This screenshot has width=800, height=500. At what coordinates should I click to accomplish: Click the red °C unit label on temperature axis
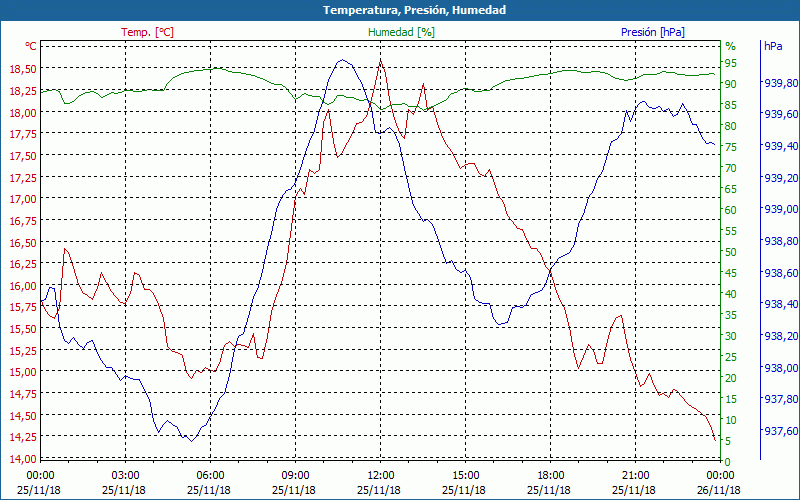point(31,46)
